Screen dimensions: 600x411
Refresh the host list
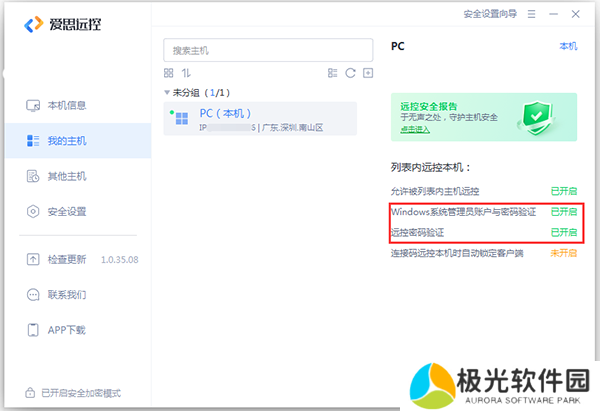(350, 73)
